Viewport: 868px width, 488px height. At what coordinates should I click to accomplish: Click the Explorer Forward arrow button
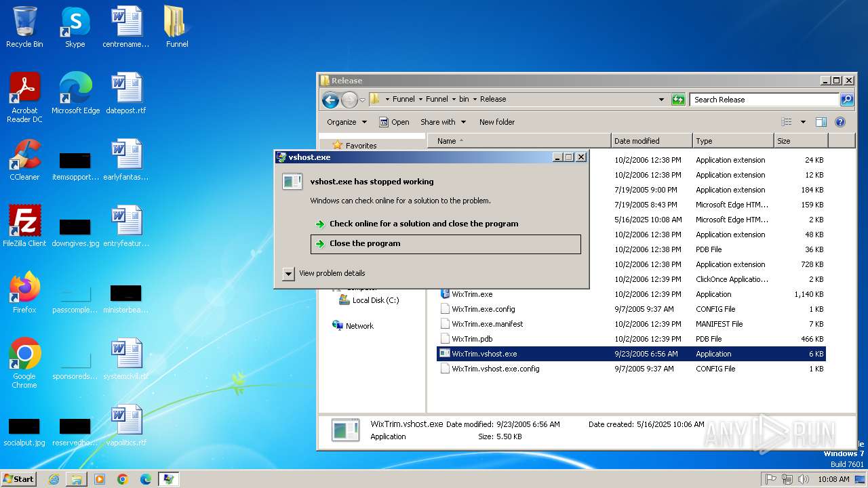[349, 100]
